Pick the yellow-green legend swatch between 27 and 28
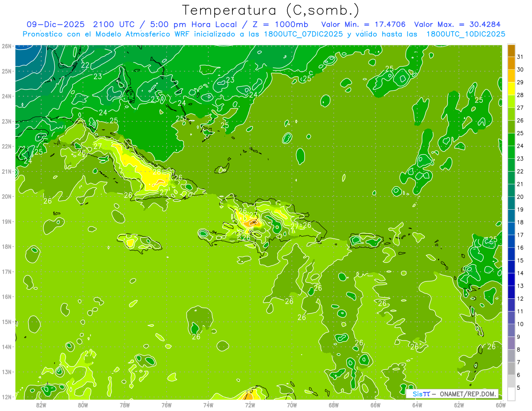Image resolution: width=532 pixels, height=411 pixels. click(511, 102)
